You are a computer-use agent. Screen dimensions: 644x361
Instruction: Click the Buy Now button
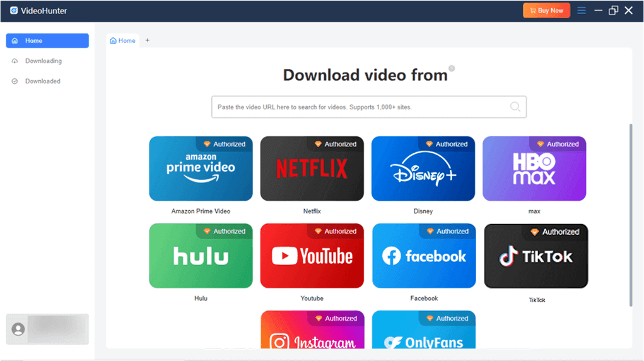(x=546, y=11)
